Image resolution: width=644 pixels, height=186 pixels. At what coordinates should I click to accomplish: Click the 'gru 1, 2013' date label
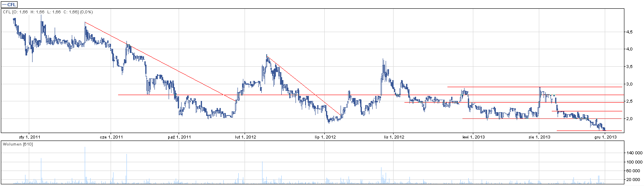point(606,136)
